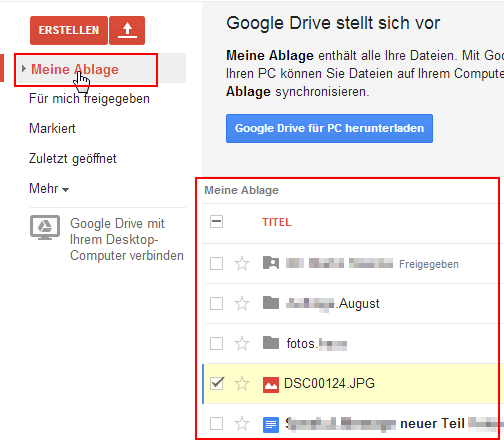Check the box for the fotos folder

[216, 343]
